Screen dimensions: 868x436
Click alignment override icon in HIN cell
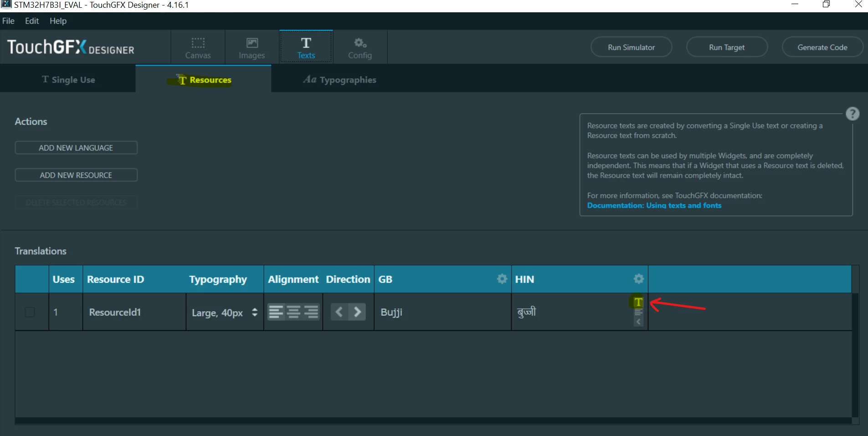(x=638, y=313)
